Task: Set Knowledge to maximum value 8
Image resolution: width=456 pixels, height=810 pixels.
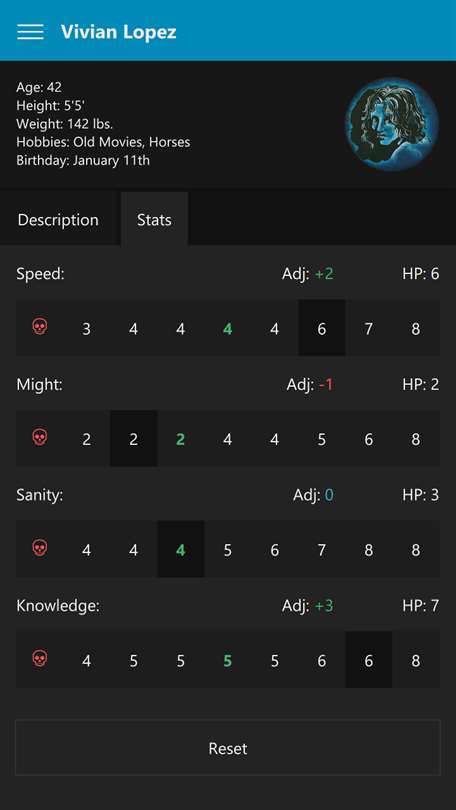Action: point(416,660)
